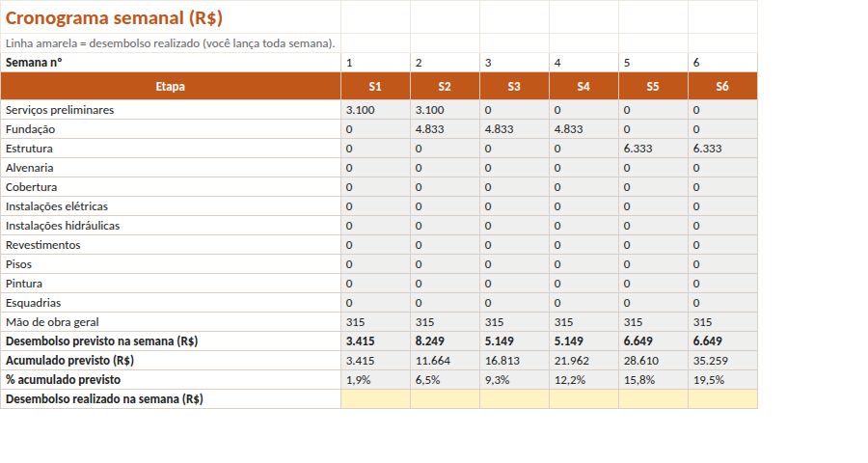
Task: Select Mão de obra geral S1 value 315
Action: [375, 322]
